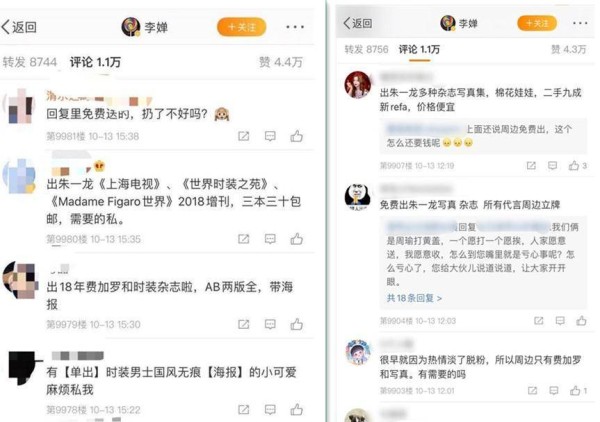Reply to the floor 9904 comment
The width and height of the screenshot is (600, 422).
tap(560, 321)
